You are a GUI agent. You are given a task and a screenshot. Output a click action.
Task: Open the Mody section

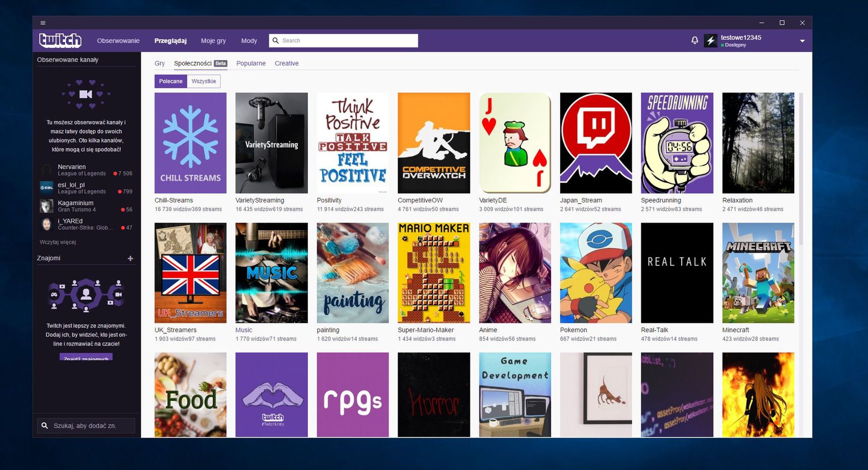pyautogui.click(x=249, y=41)
